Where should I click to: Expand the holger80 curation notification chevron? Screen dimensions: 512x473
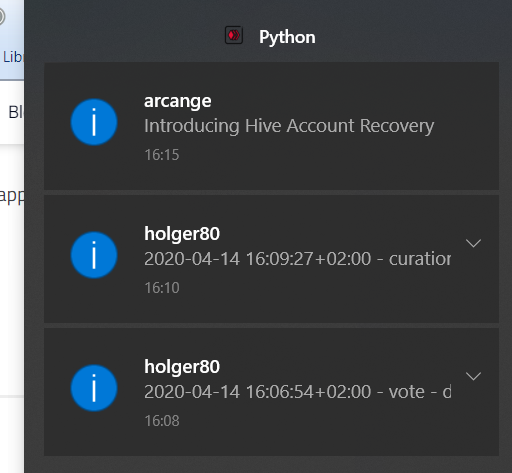(x=473, y=243)
